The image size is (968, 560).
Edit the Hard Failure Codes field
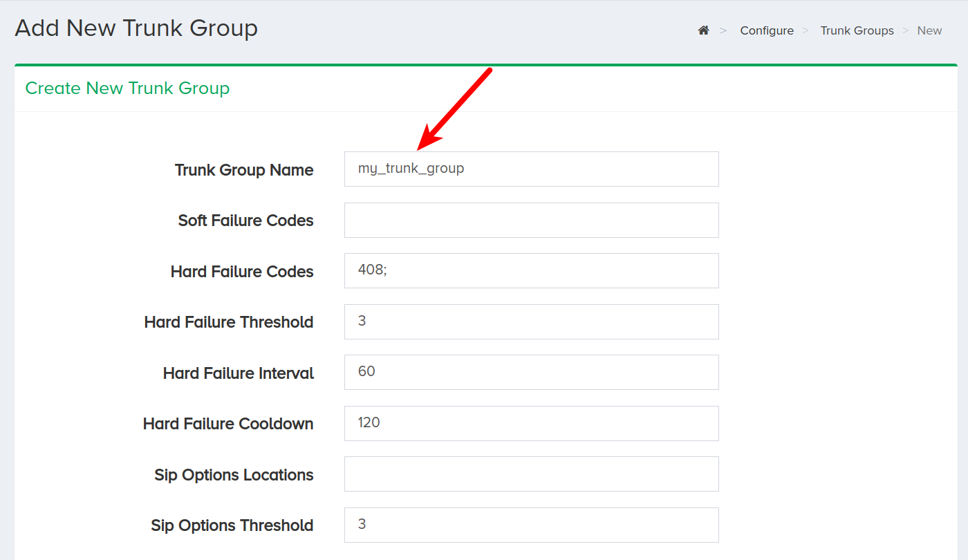click(x=531, y=270)
